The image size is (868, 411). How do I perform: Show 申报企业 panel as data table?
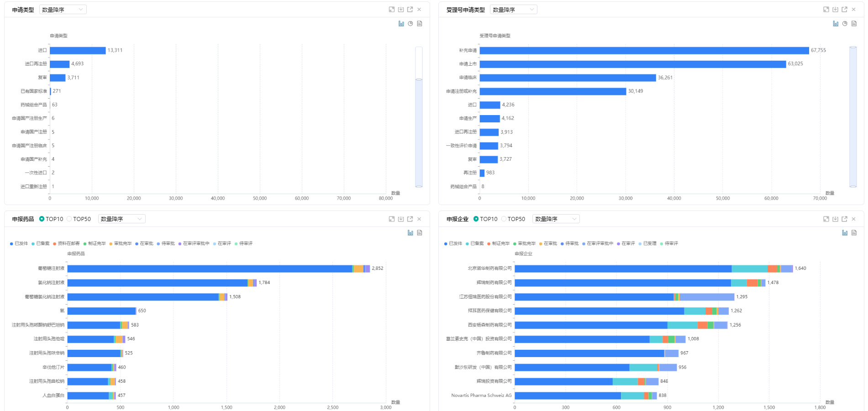coord(854,233)
